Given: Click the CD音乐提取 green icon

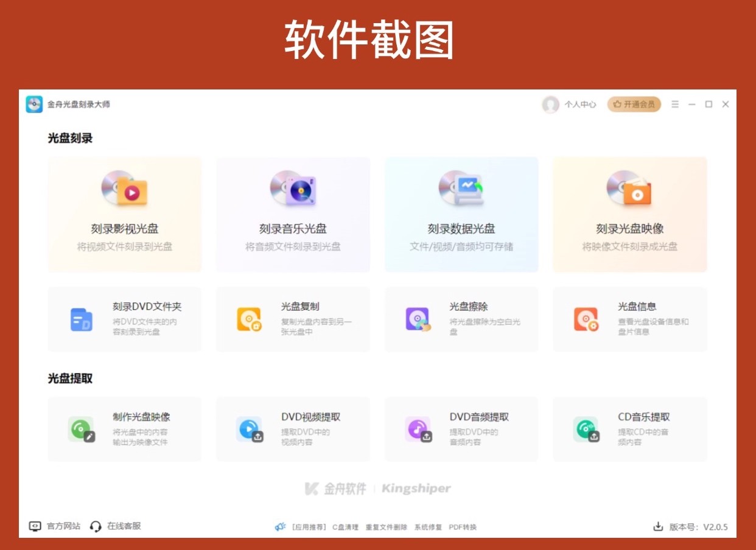Looking at the screenshot, I should (587, 430).
